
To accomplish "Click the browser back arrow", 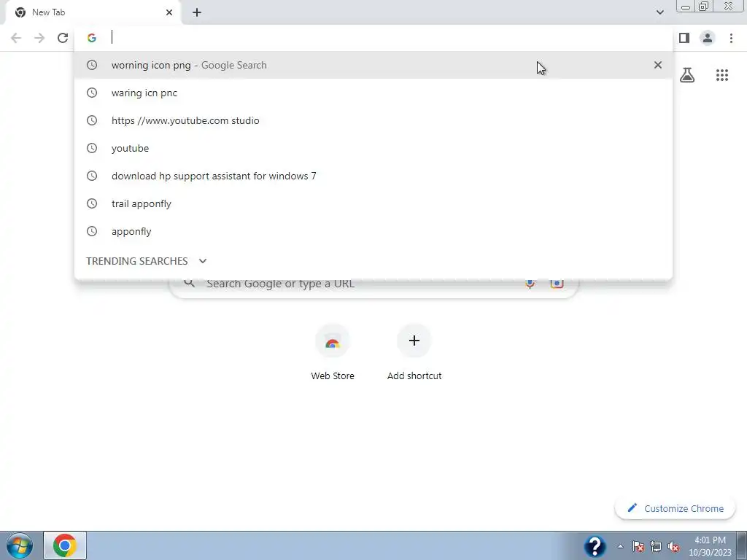I will click(16, 38).
